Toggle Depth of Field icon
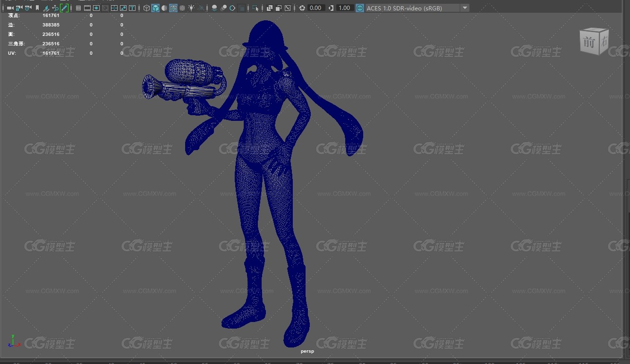This screenshot has width=630, height=364. [x=241, y=8]
